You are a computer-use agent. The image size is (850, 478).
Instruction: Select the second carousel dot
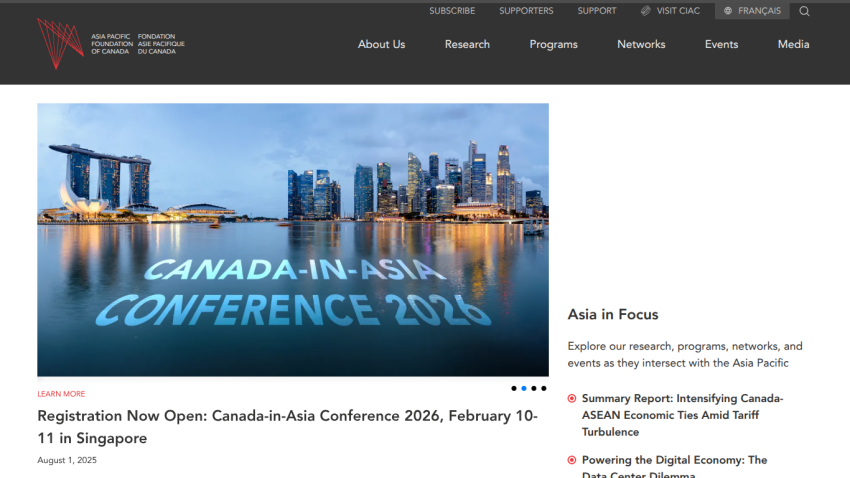pyautogui.click(x=524, y=388)
